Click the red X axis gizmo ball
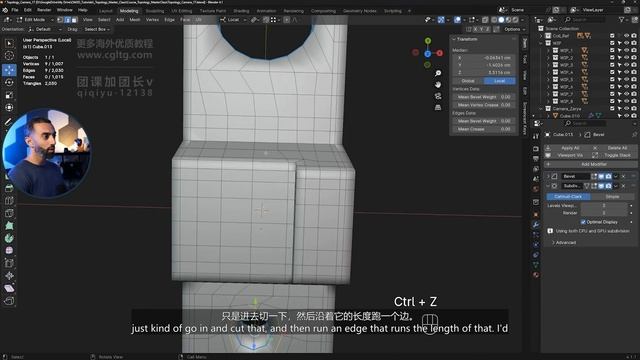 (440, 53)
